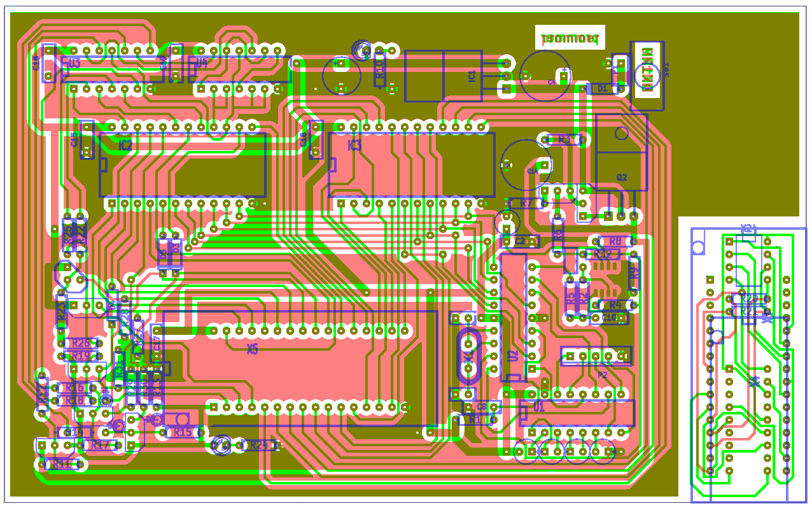
Task: Click resistor R3 above Q2
Action: 563,139
